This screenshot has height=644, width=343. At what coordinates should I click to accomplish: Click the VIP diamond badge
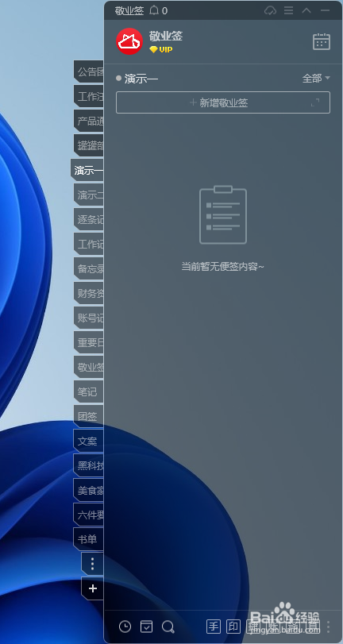point(160,50)
